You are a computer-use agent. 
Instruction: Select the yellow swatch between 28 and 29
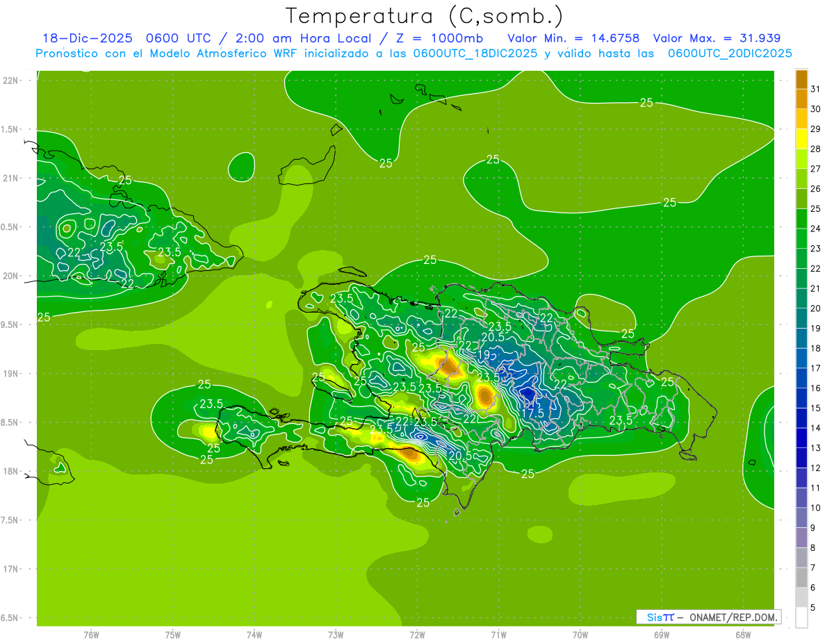[x=801, y=140]
